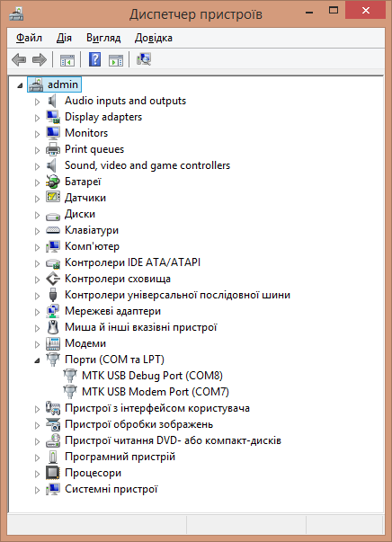
Task: Open the Файл menu
Action: pyautogui.click(x=29, y=38)
